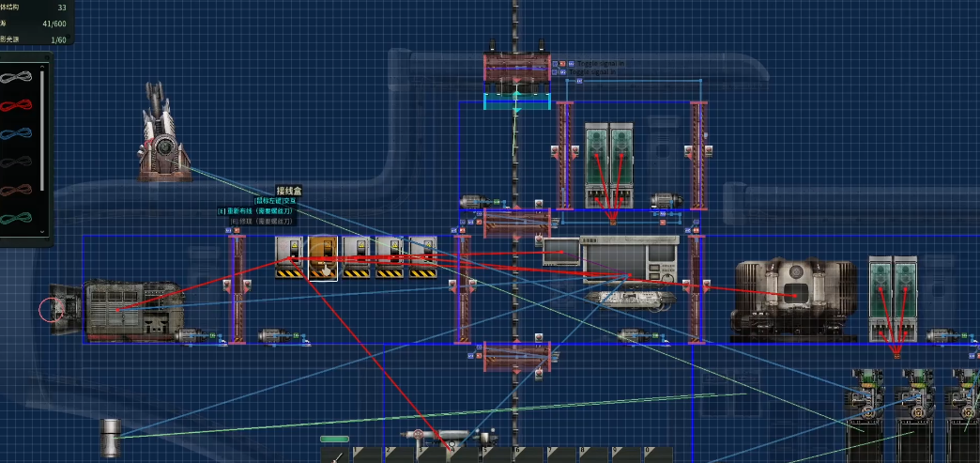Click the first 'Toggle signal in' label
Viewport: 980px width, 463px height.
[x=600, y=63]
